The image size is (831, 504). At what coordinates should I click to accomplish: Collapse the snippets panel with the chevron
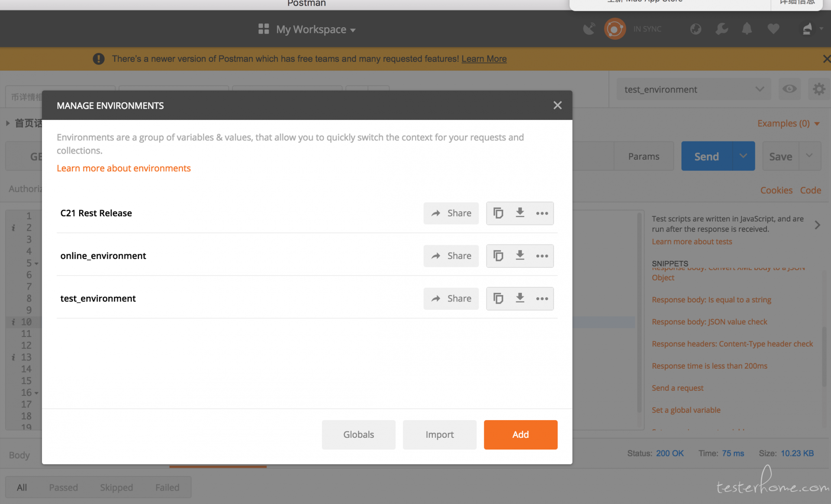(817, 225)
